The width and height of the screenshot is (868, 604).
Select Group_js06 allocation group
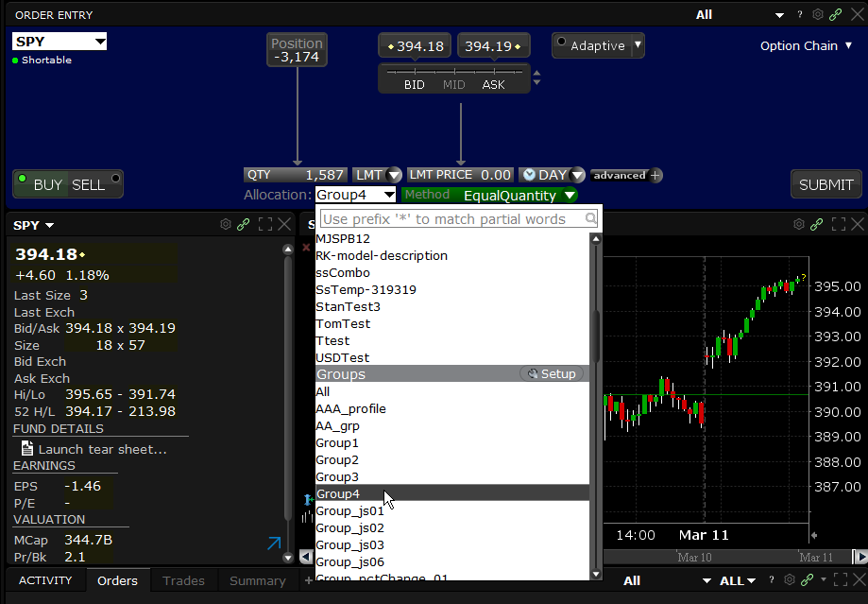coord(452,561)
